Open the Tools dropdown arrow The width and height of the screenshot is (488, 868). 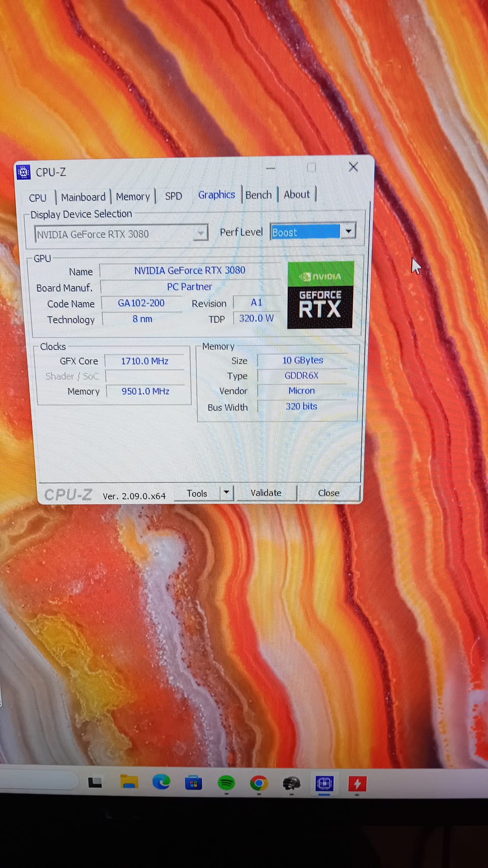[227, 493]
